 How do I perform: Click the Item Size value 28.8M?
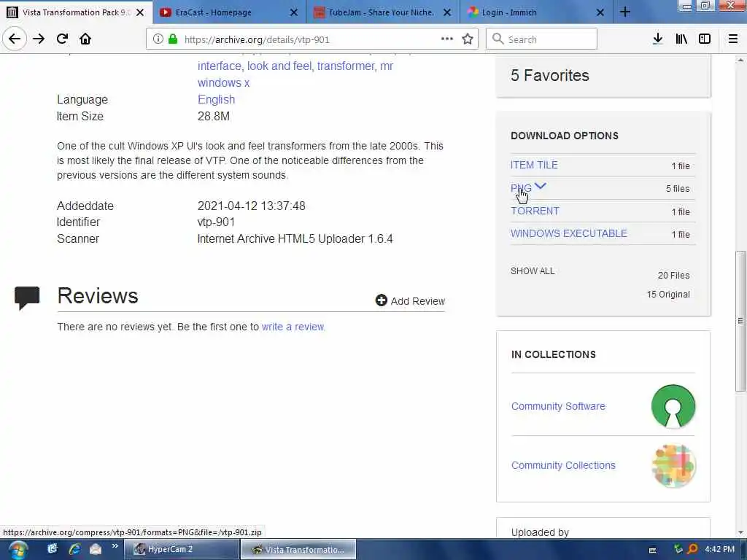click(214, 116)
